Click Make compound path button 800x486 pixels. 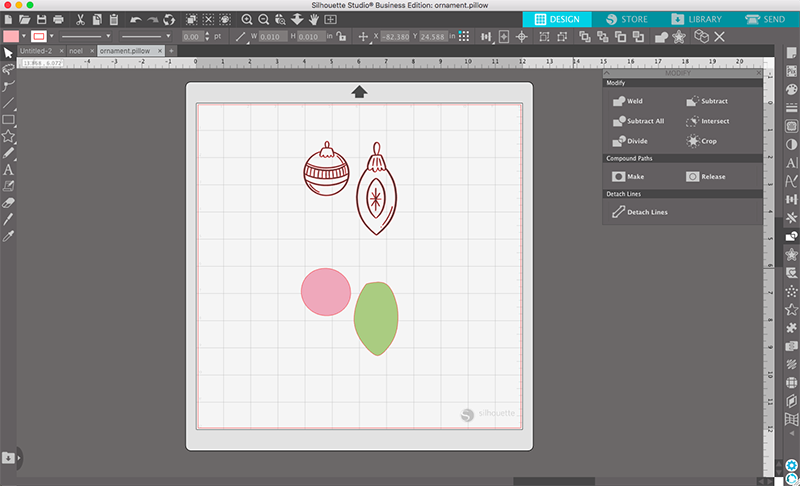(x=628, y=176)
